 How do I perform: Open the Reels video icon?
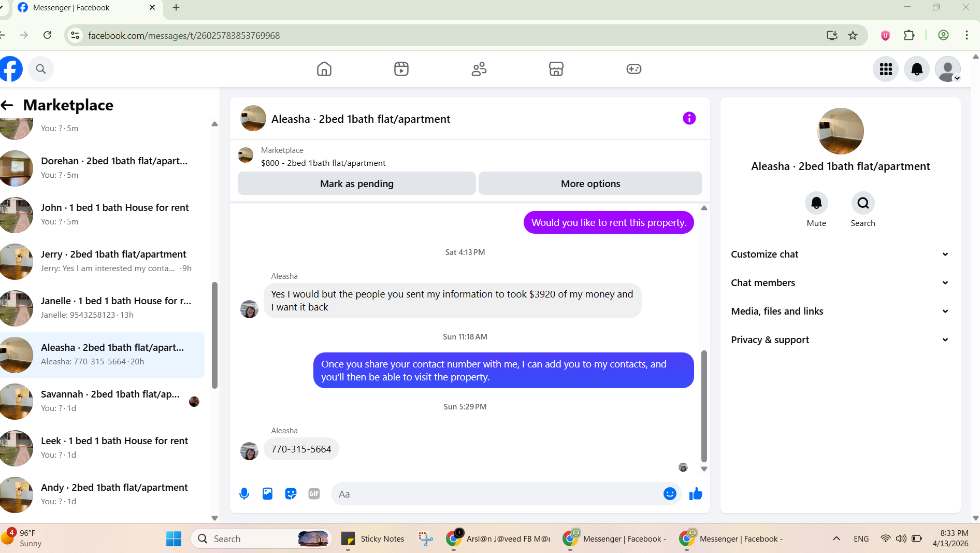pyautogui.click(x=401, y=69)
